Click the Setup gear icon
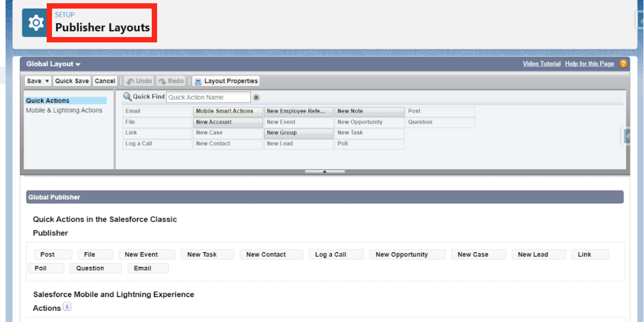This screenshot has height=322, width=644. click(35, 23)
